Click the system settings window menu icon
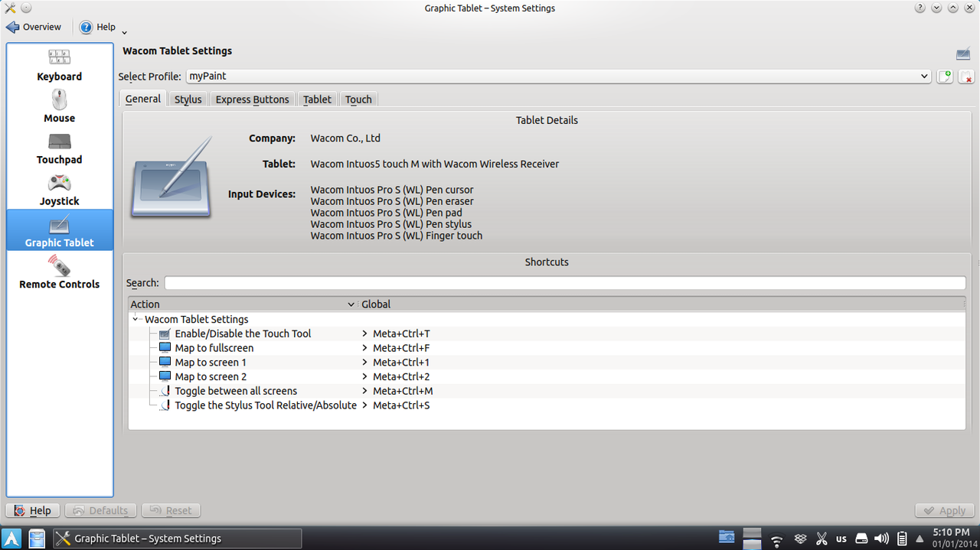This screenshot has height=550, width=980. 10,8
